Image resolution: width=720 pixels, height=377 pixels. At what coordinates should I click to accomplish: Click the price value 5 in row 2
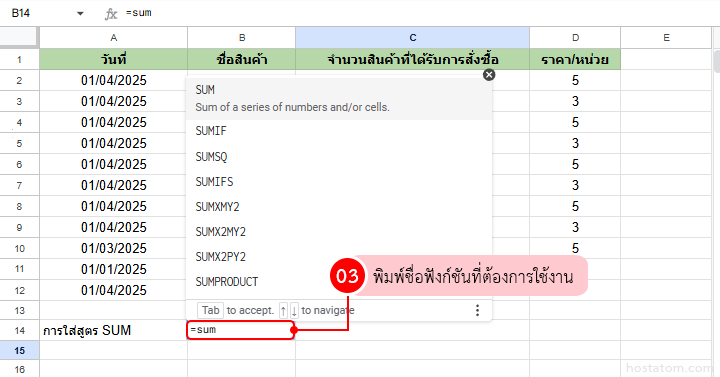[x=575, y=81]
